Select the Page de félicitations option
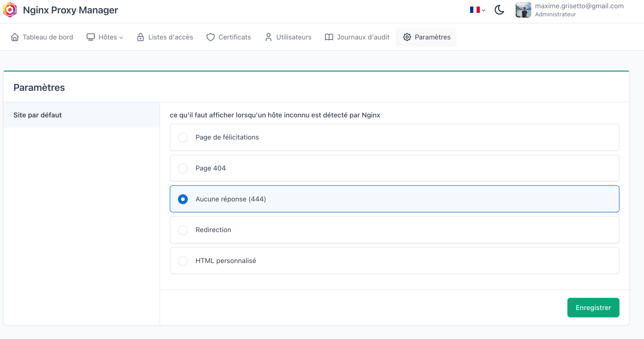 183,138
